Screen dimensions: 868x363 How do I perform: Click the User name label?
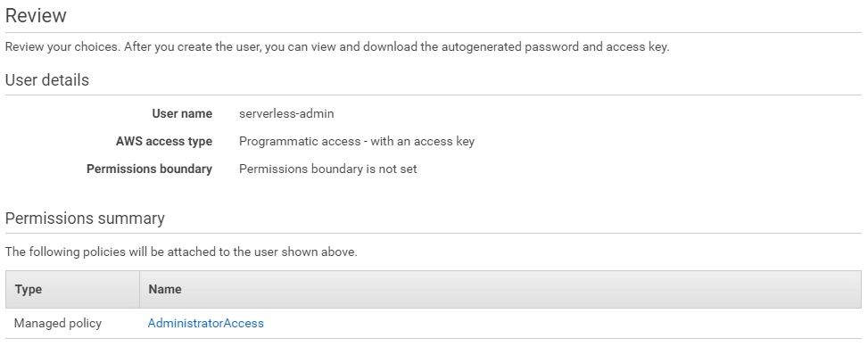pyautogui.click(x=182, y=113)
